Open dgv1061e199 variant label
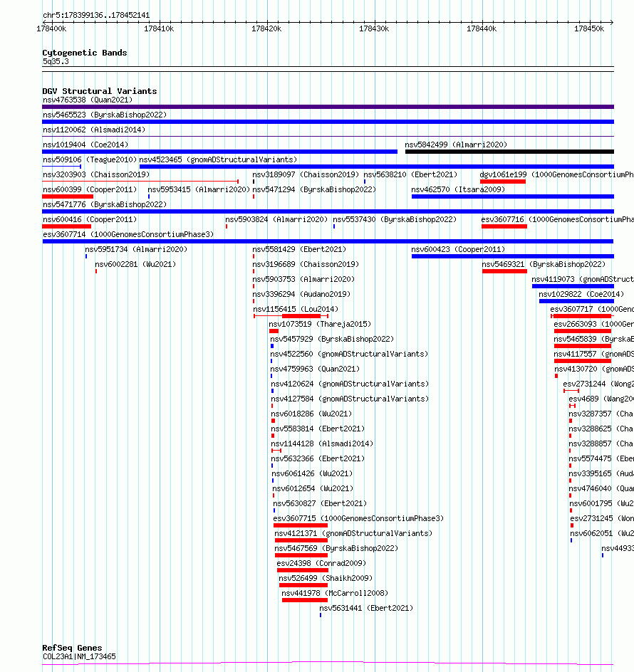The width and height of the screenshot is (634, 672). (557, 175)
